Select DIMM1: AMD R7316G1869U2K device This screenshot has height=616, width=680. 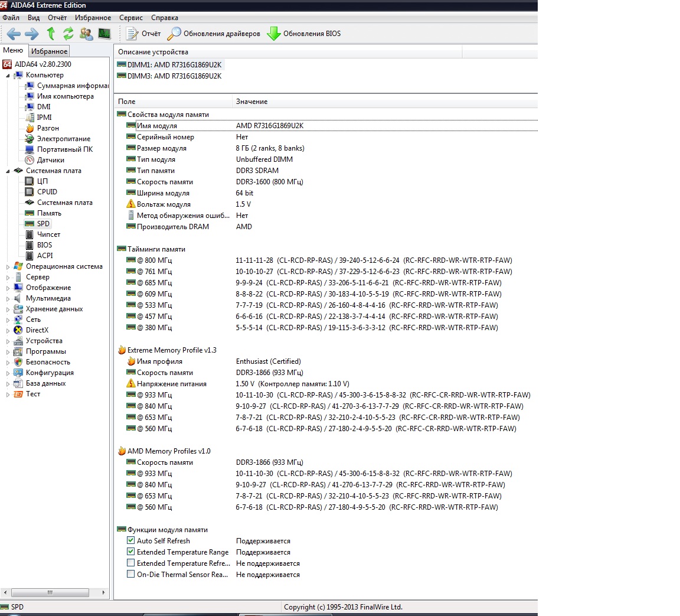click(169, 64)
